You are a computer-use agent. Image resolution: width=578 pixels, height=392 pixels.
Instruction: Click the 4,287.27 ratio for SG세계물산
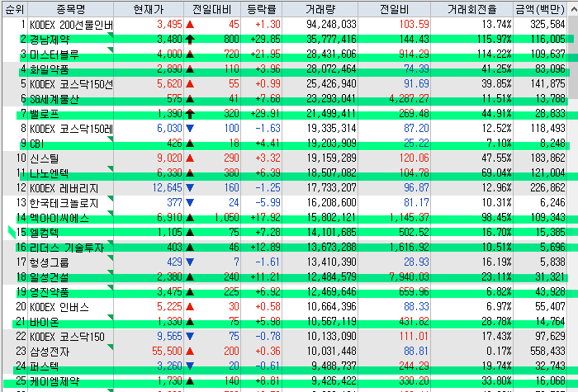(x=410, y=99)
